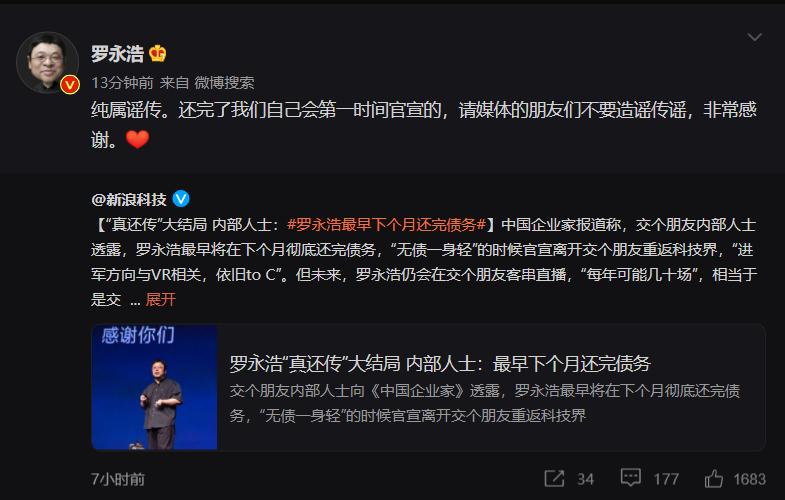This screenshot has height=500, width=785.
Task: Open article titled 罗永浩"真还传"大结局
Action: (440, 363)
